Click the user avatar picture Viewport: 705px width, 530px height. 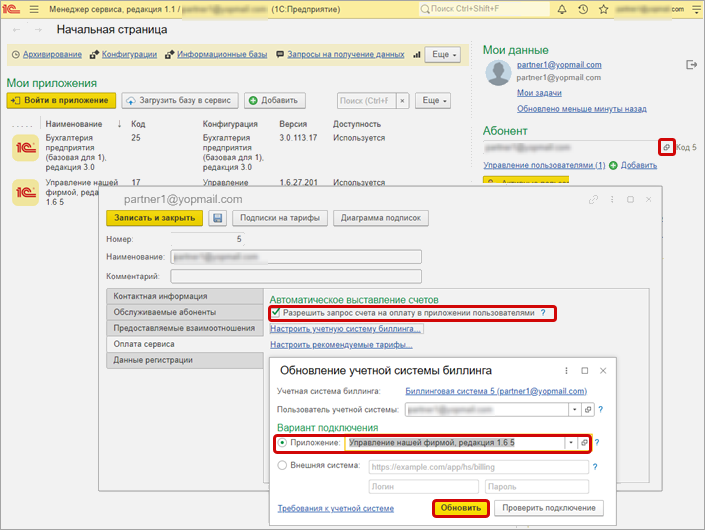pos(498,73)
